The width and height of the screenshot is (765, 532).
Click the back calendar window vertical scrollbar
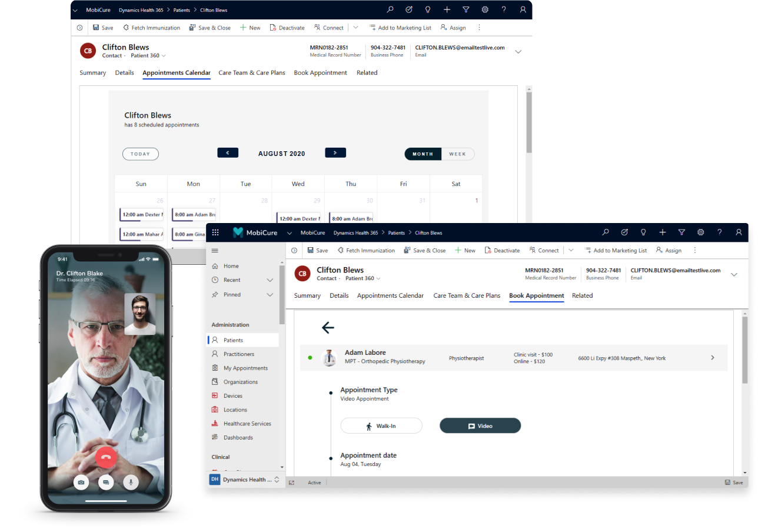click(x=529, y=124)
